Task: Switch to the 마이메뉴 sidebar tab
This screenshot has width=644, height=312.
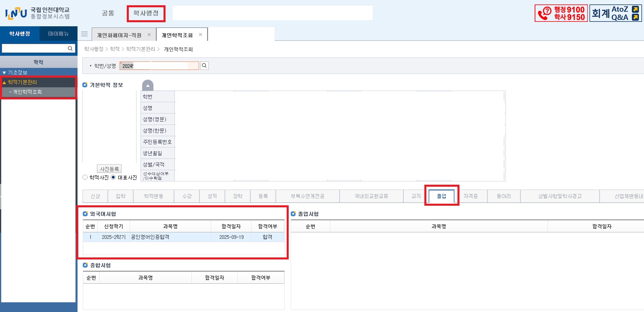Action: click(58, 34)
